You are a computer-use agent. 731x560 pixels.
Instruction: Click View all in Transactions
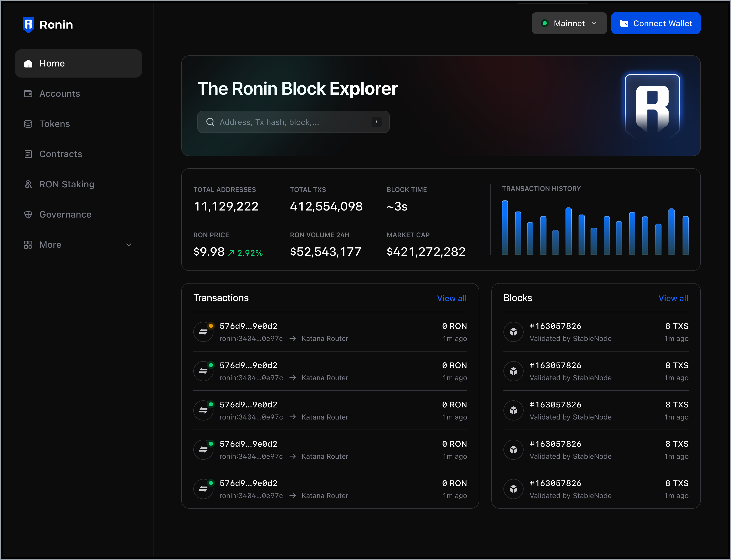(451, 298)
